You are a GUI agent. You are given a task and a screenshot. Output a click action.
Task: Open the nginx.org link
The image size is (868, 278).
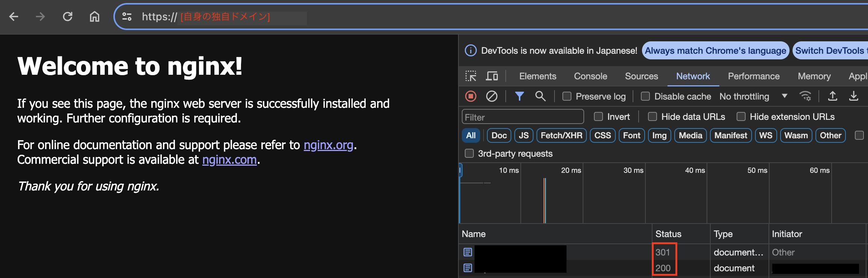tap(329, 145)
